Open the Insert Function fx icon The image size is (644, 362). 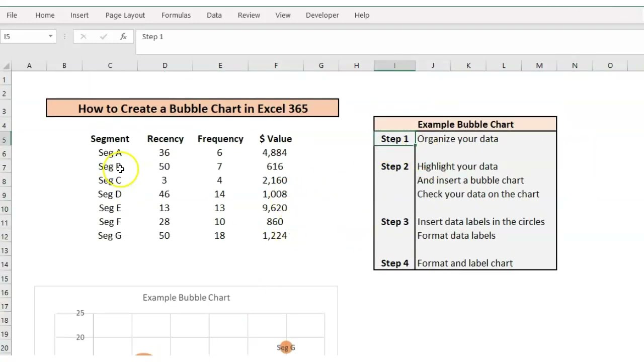123,37
